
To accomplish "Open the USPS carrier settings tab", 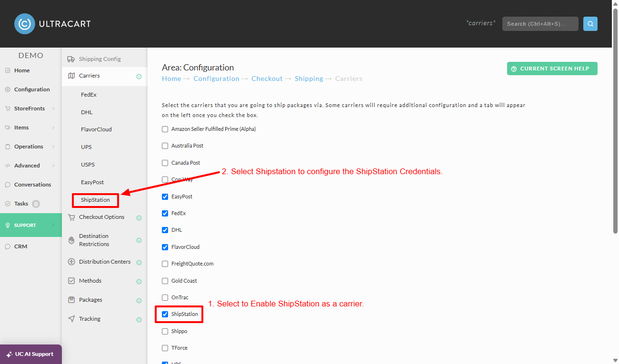I will point(88,165).
